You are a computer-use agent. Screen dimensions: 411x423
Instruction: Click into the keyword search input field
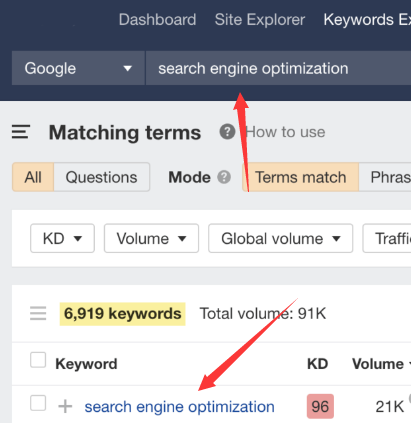[x=278, y=68]
